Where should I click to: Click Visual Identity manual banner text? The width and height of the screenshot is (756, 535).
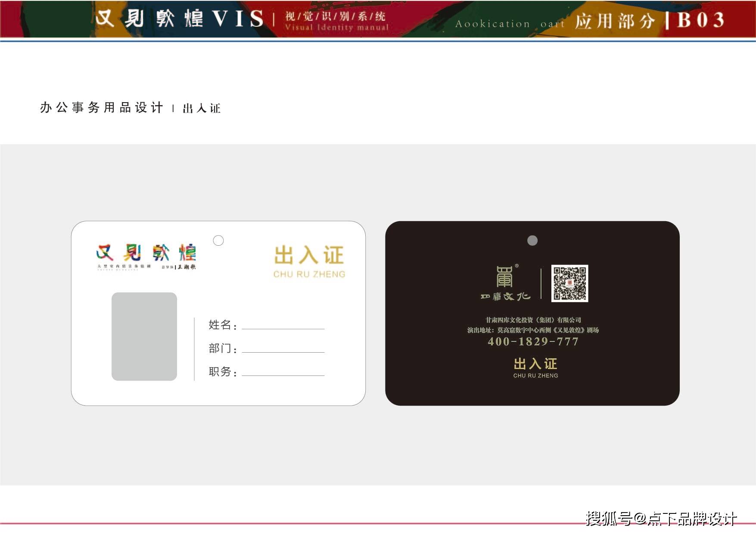click(336, 27)
